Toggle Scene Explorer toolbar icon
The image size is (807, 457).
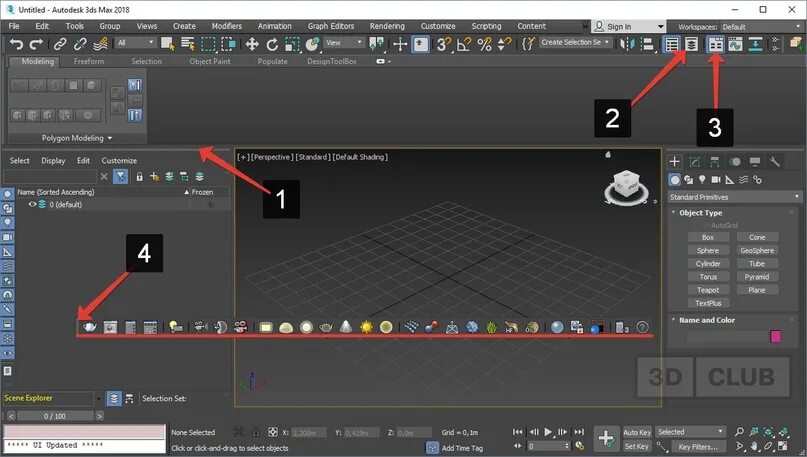[x=672, y=44]
